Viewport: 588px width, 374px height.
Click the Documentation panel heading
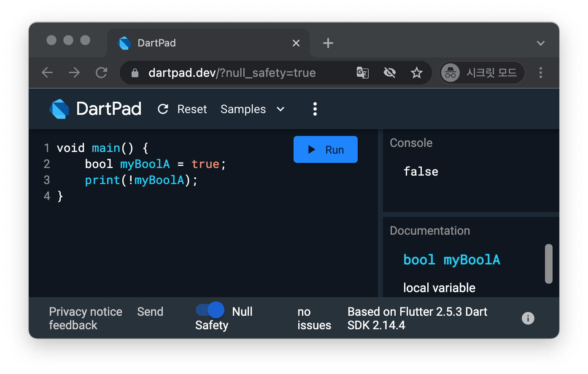430,230
